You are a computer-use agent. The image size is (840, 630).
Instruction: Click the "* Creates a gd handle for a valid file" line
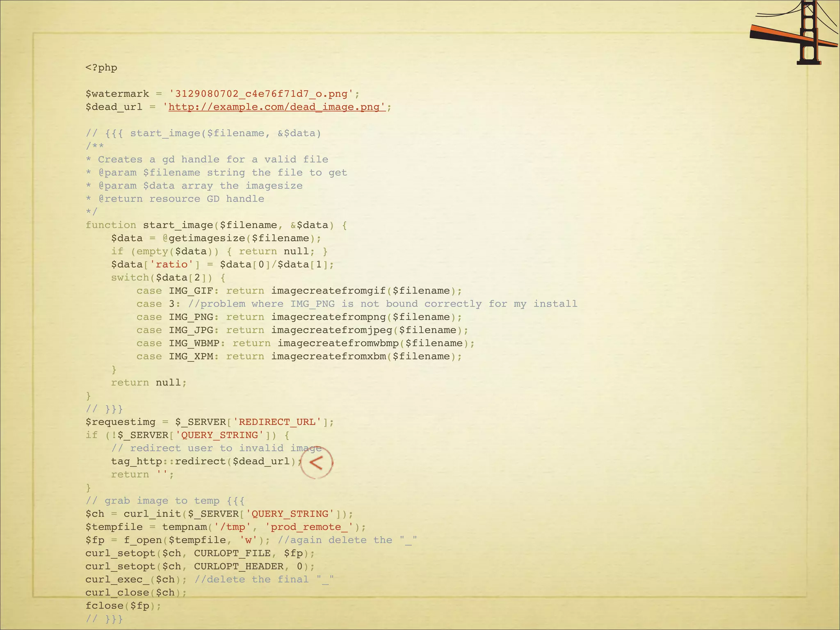pyautogui.click(x=207, y=160)
